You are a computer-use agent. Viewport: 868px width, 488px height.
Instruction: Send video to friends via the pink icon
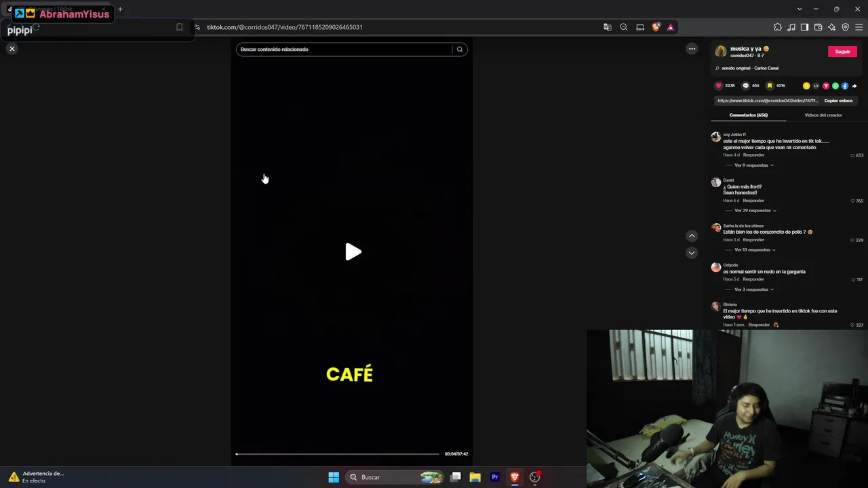(825, 86)
